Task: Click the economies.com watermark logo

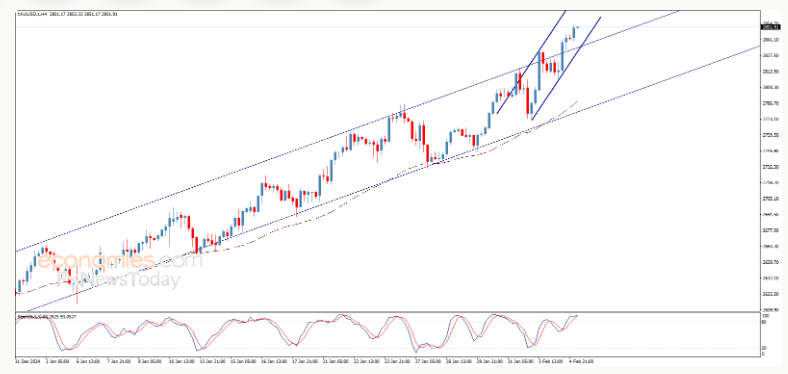Action: (x=120, y=260)
